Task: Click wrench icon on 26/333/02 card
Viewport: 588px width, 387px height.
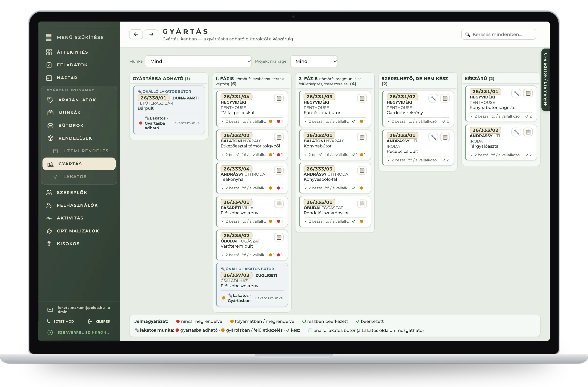Action: [x=516, y=132]
